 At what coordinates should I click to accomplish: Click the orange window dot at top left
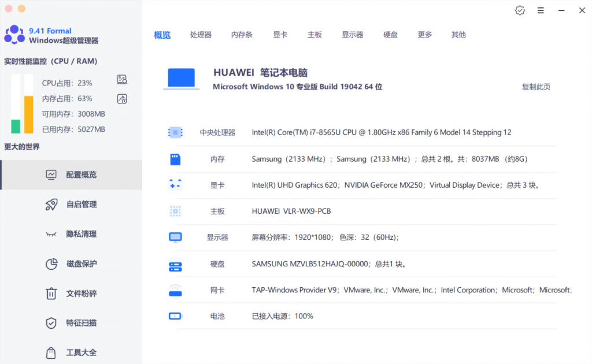coord(22,9)
